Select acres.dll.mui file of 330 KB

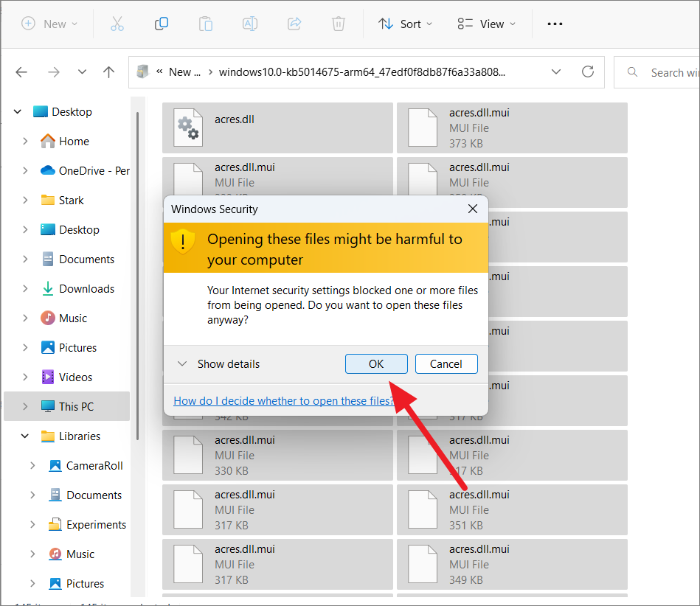tap(277, 455)
